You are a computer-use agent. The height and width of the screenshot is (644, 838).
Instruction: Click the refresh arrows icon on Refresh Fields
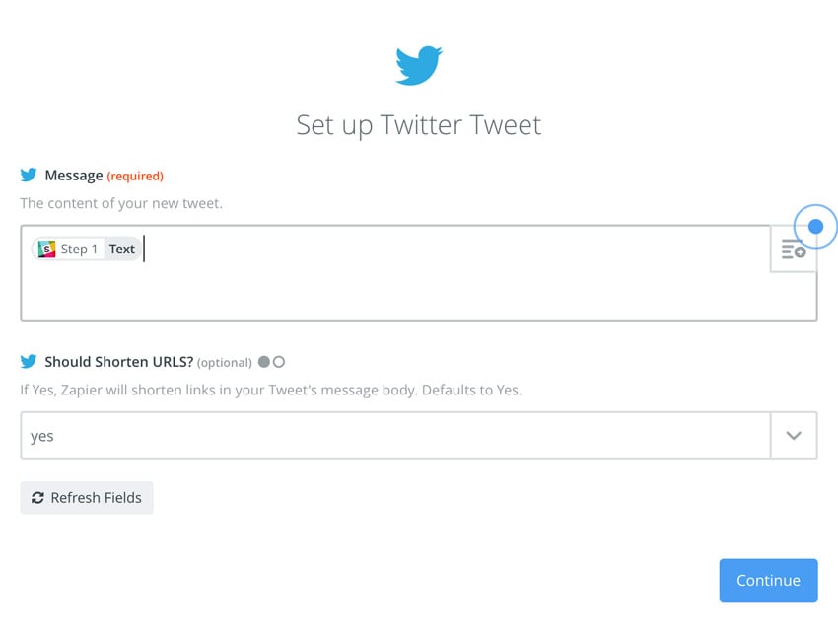37,498
